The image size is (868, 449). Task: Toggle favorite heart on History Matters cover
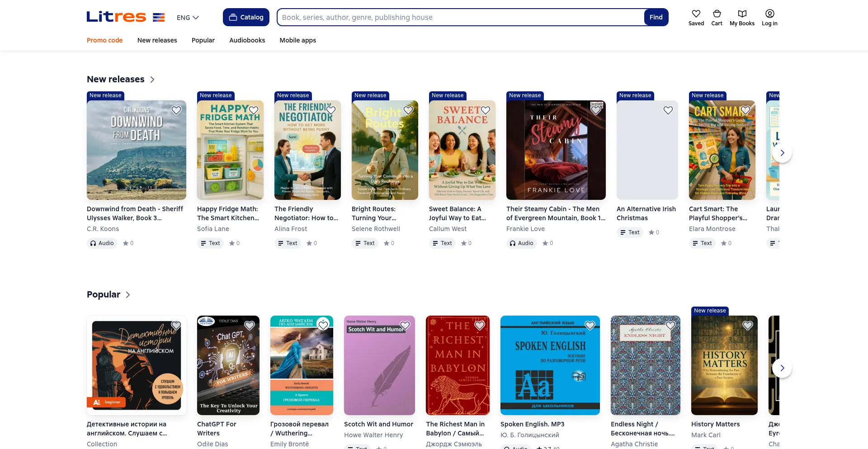click(x=748, y=326)
